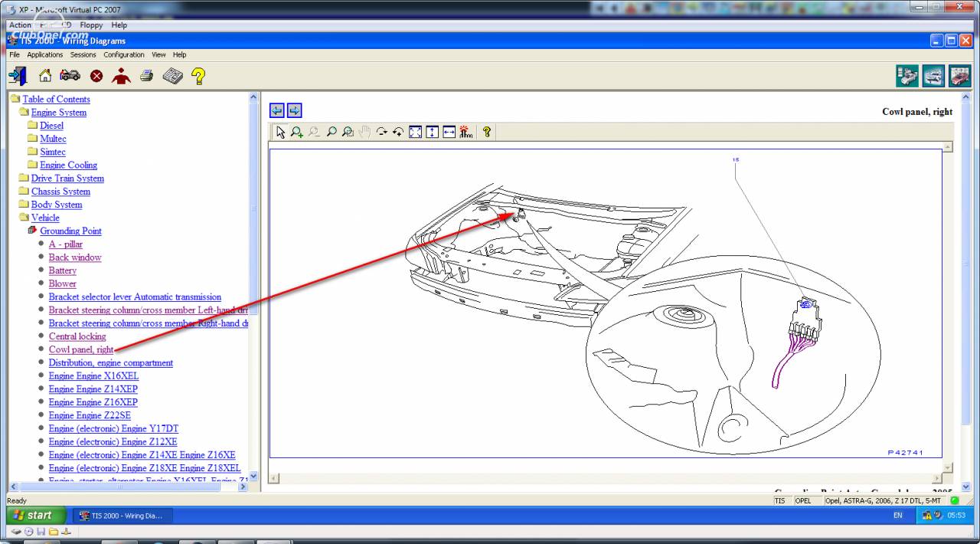This screenshot has height=544, width=980.
Task: Open the Engine Engine Z22SE link
Action: (x=90, y=415)
